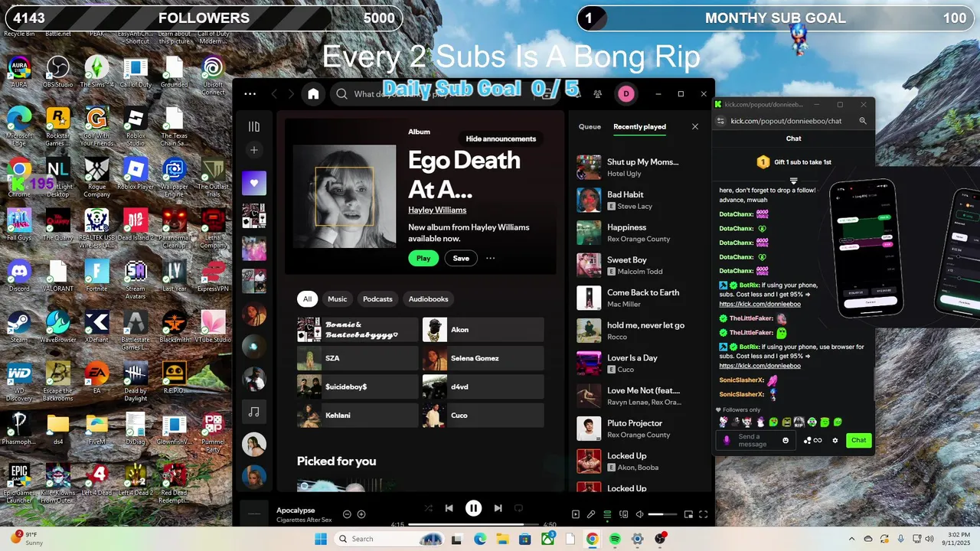This screenshot has width=980, height=551.
Task: Open the Kick chat site info menu
Action: click(x=720, y=121)
